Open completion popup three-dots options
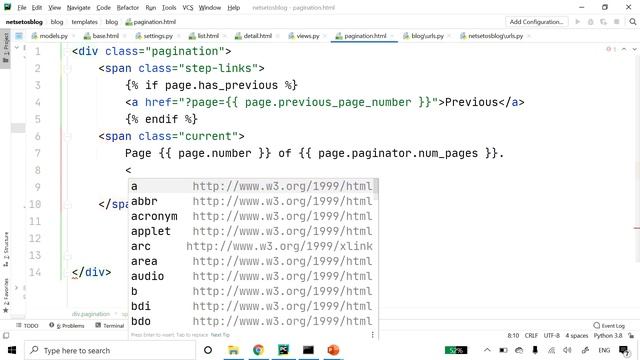This screenshot has width=640, height=360. click(x=372, y=335)
